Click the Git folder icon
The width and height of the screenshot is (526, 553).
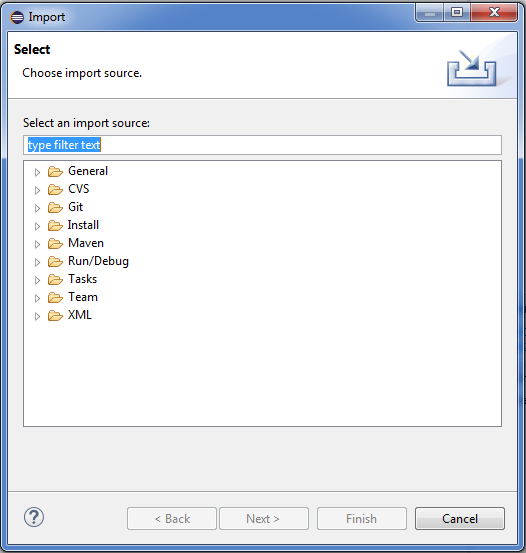55,207
